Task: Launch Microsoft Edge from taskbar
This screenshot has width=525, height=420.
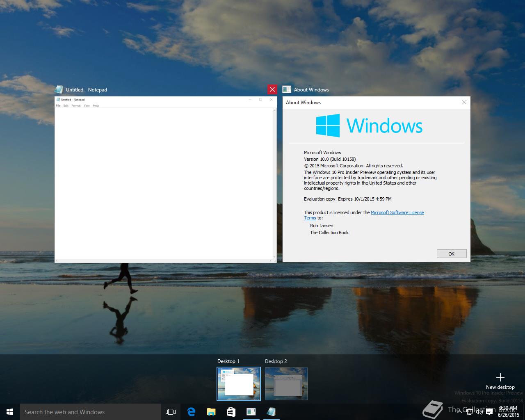Action: pyautogui.click(x=191, y=412)
